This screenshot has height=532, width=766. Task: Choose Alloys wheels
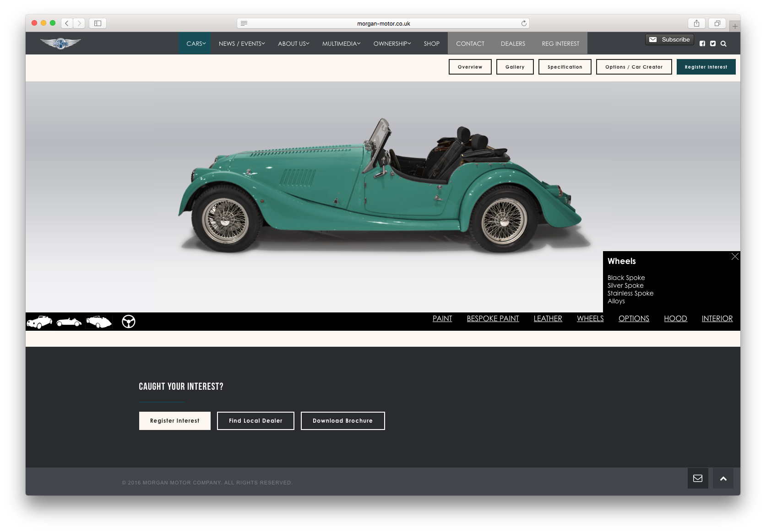(x=616, y=301)
